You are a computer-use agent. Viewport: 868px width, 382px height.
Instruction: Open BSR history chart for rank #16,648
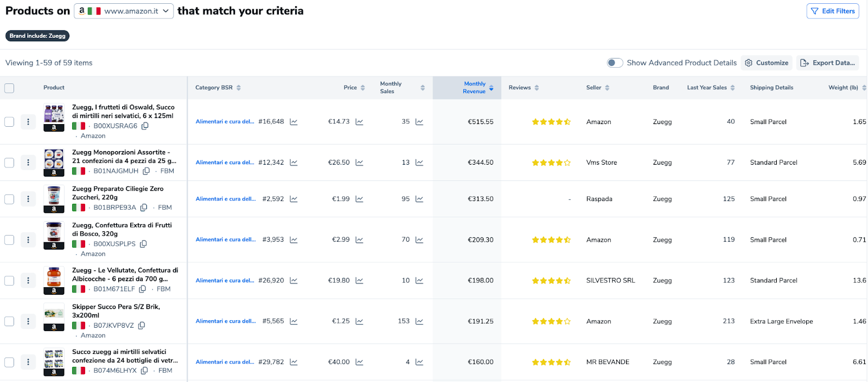[293, 122]
